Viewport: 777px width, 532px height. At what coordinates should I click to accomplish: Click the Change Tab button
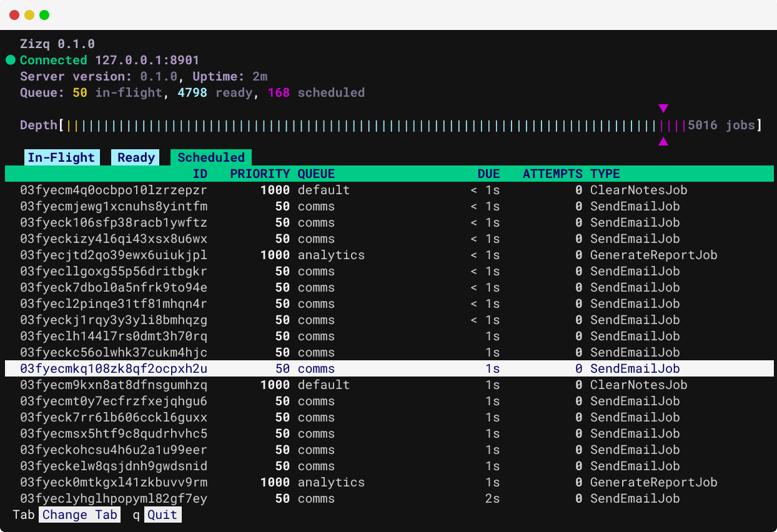(x=80, y=515)
